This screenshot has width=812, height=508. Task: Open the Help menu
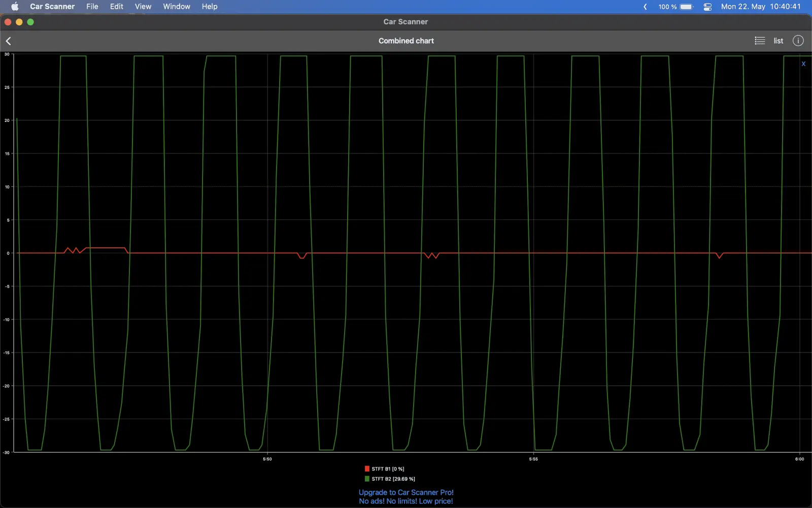point(209,7)
